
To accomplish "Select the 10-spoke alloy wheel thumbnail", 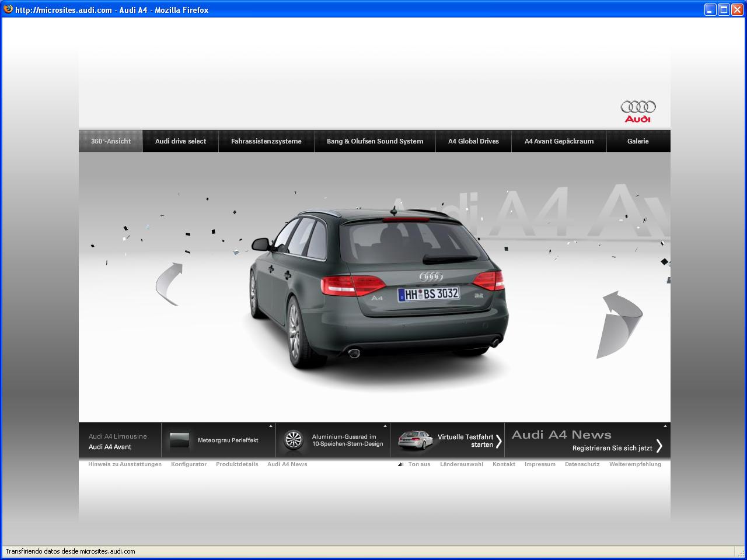I will [x=294, y=440].
